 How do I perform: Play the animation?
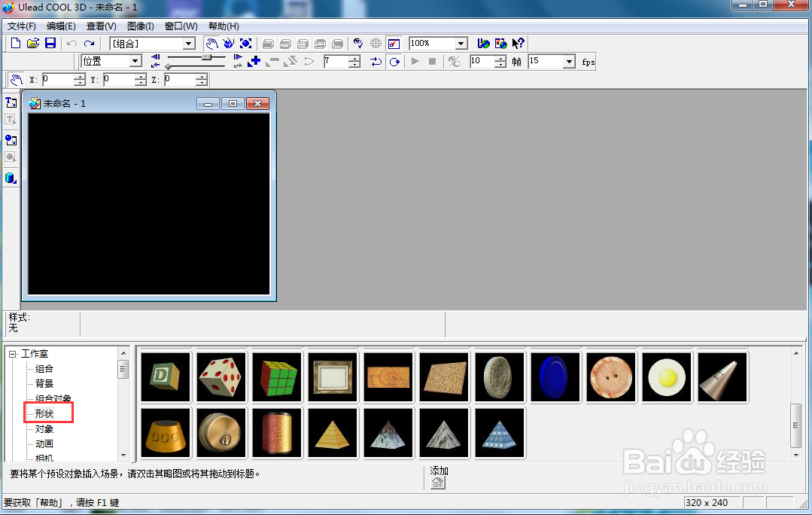click(415, 61)
